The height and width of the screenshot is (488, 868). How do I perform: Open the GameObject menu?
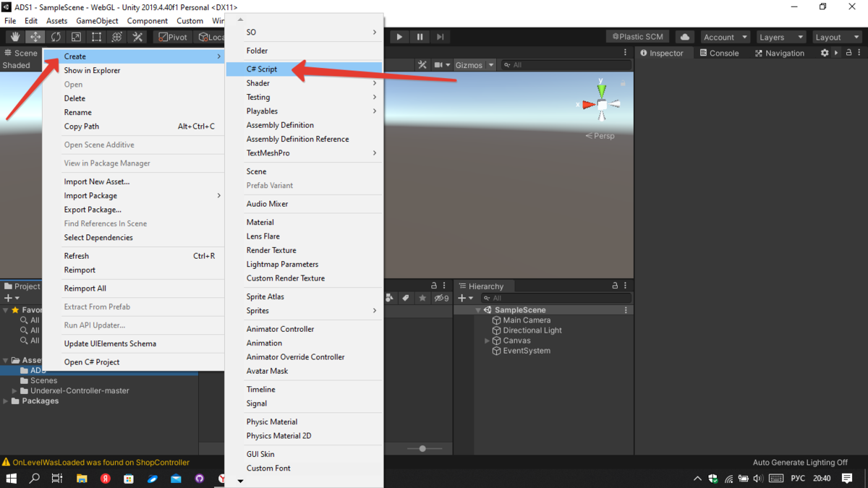(x=97, y=21)
